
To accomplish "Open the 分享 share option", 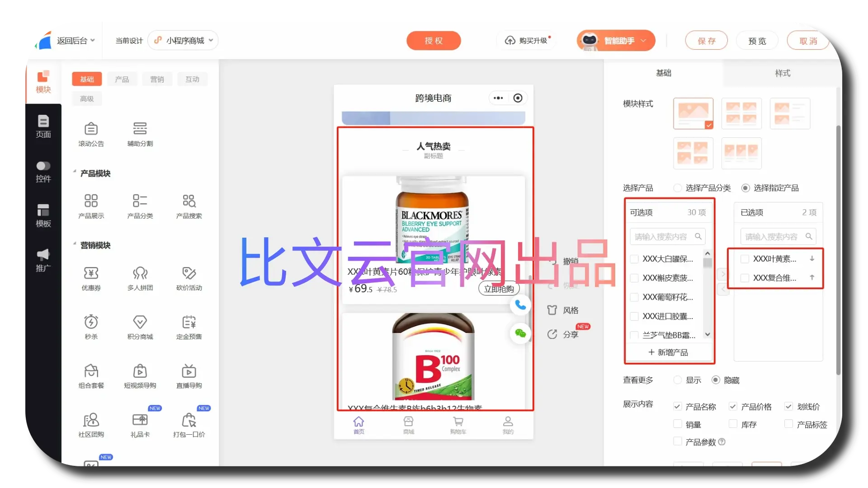I will pyautogui.click(x=563, y=334).
